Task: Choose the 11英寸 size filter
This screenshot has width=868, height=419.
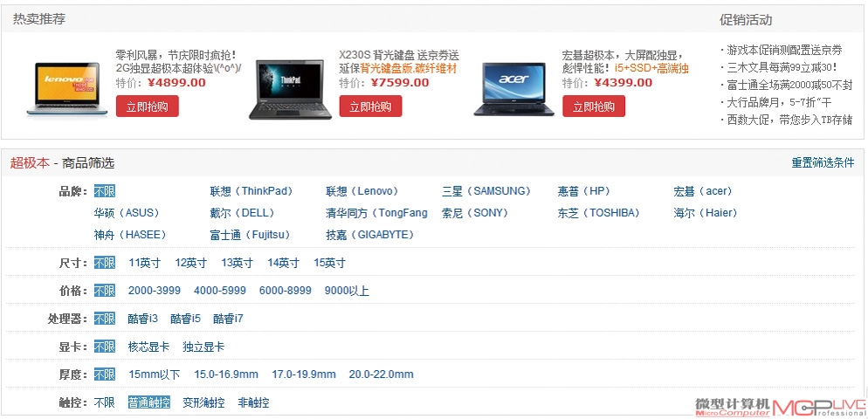Action: 144,263
